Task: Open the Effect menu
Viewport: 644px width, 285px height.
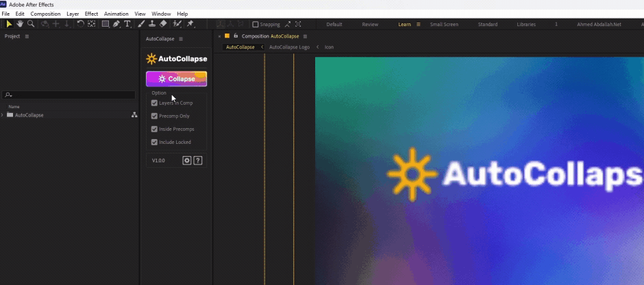Action: coord(91,14)
